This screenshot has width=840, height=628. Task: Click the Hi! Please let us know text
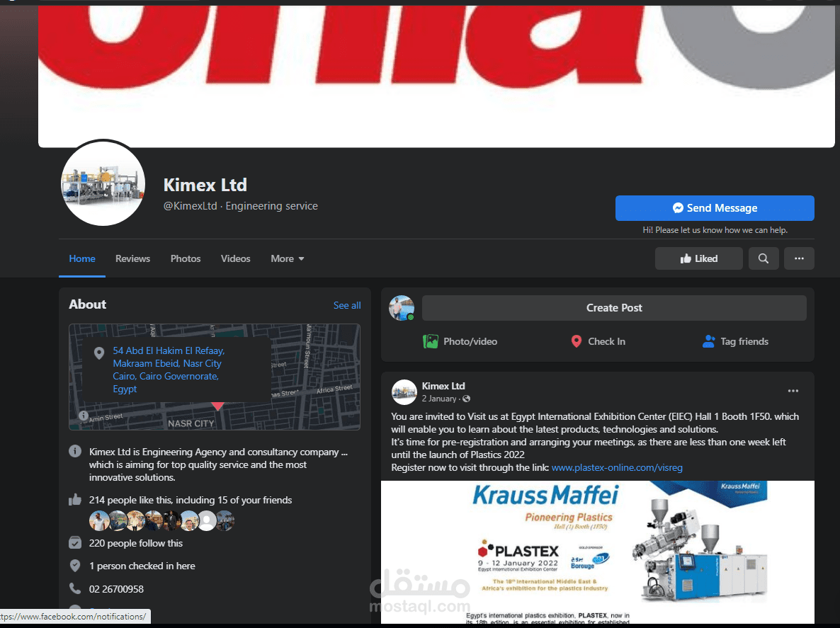(x=715, y=230)
